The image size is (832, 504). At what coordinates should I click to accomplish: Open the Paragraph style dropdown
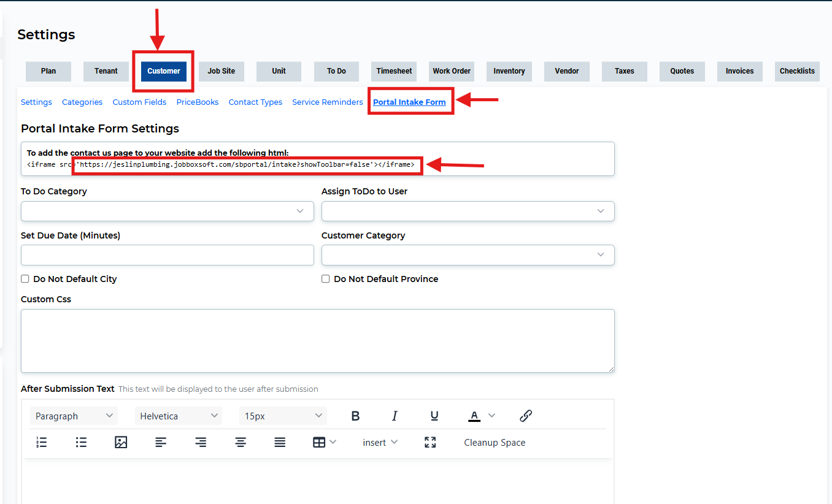[x=74, y=416]
